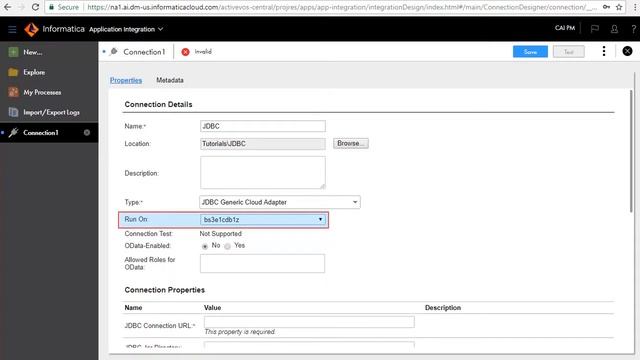
Task: Save the connection
Action: click(x=530, y=52)
